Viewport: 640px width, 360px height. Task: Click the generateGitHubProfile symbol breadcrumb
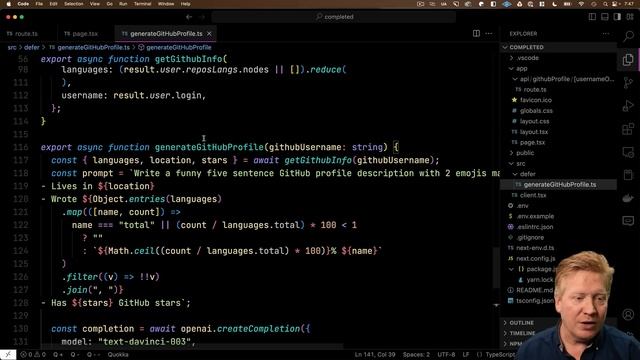tap(178, 47)
